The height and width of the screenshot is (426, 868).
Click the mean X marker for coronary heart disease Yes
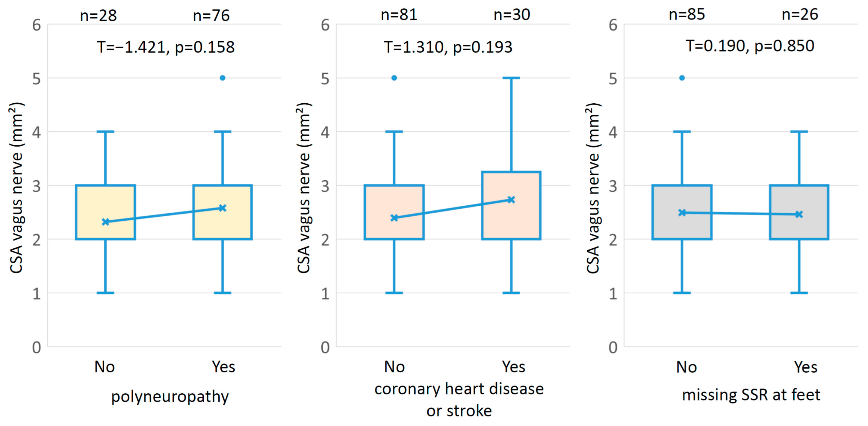[x=511, y=200]
